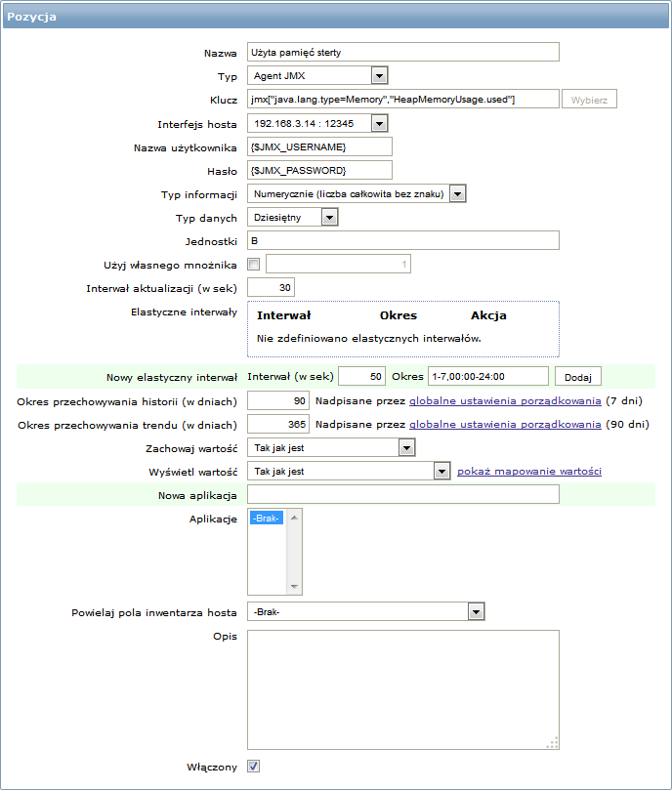Click the Jednostki units field
This screenshot has height=790, width=672.
(402, 240)
